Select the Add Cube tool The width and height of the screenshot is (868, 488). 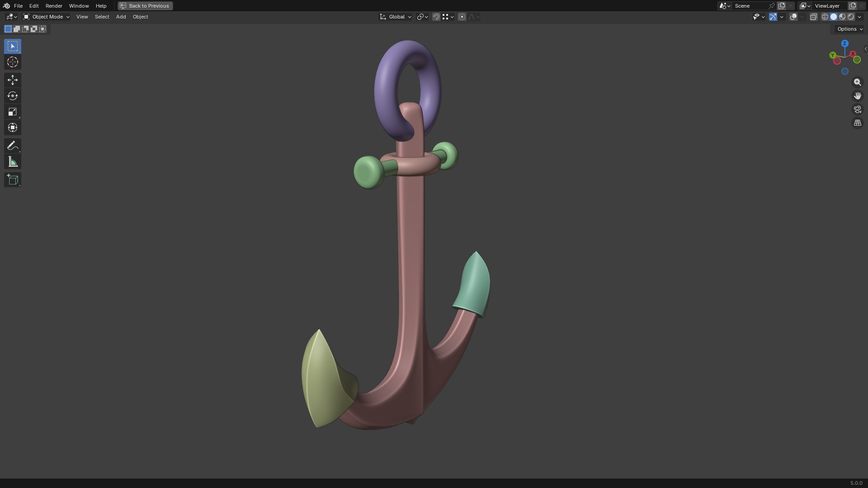coord(13,179)
